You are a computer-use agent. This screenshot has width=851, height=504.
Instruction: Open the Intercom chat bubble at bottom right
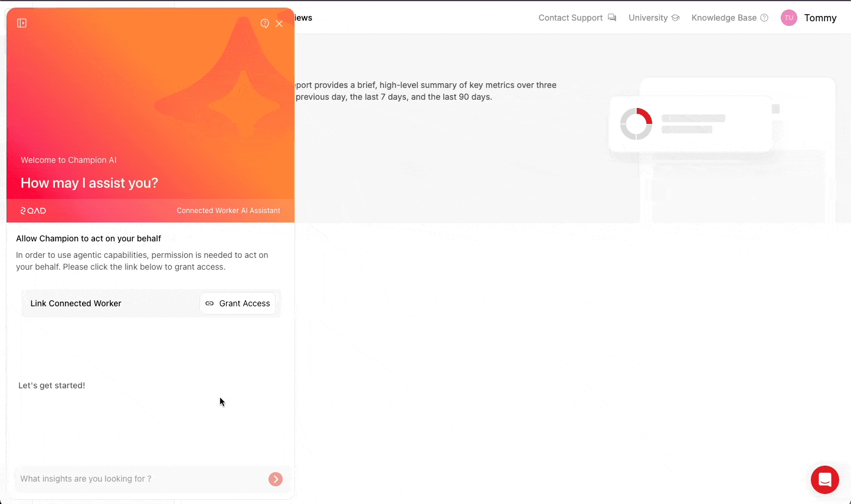tap(824, 480)
